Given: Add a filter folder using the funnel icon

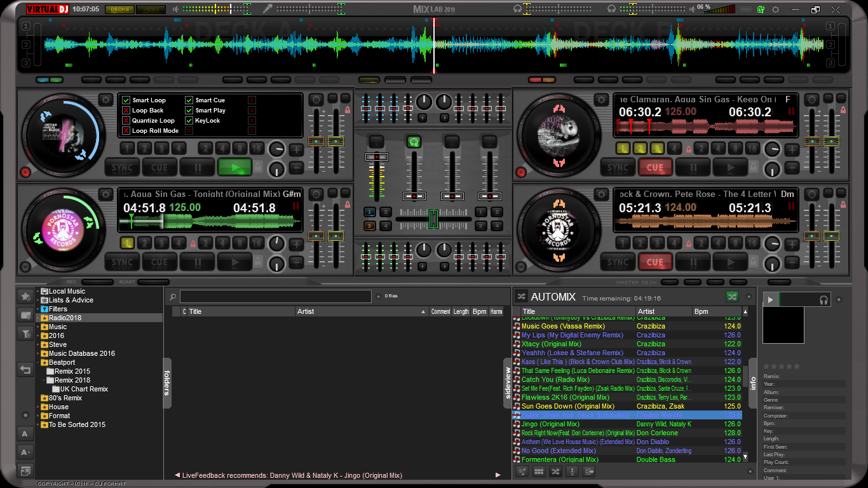Looking at the screenshot, I should tap(25, 333).
